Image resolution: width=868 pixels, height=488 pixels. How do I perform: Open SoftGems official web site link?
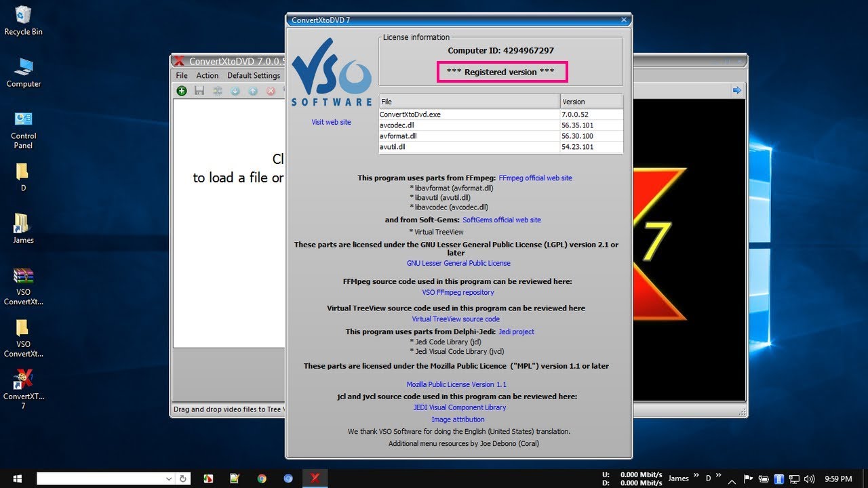[502, 220]
